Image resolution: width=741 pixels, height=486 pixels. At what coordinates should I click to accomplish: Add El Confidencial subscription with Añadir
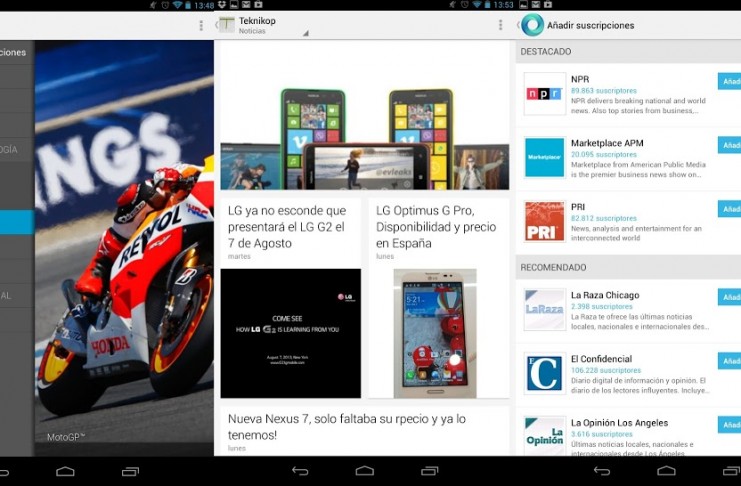pos(729,361)
